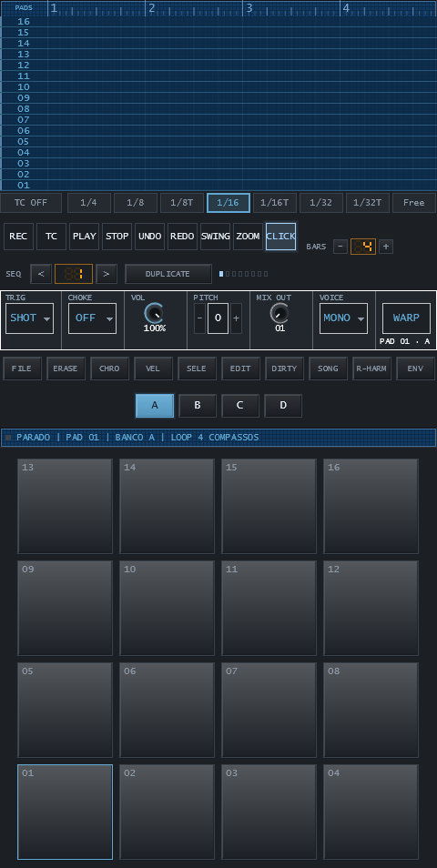Click the BARS value display
The image size is (437, 868).
tap(363, 247)
